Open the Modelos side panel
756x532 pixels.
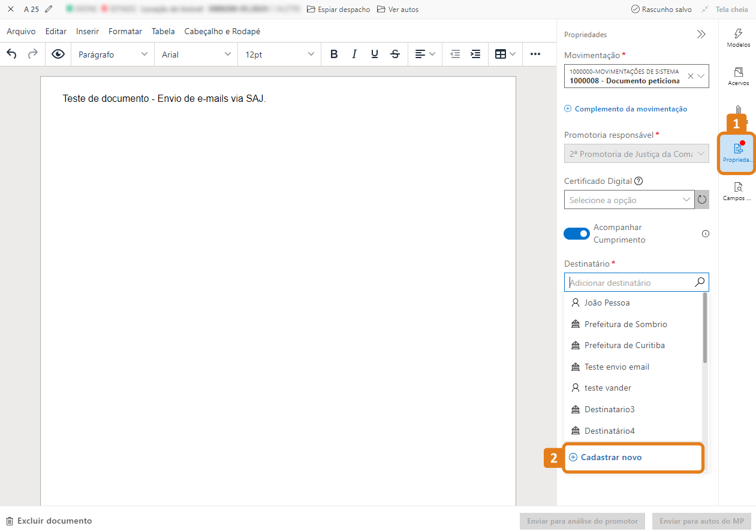738,38
